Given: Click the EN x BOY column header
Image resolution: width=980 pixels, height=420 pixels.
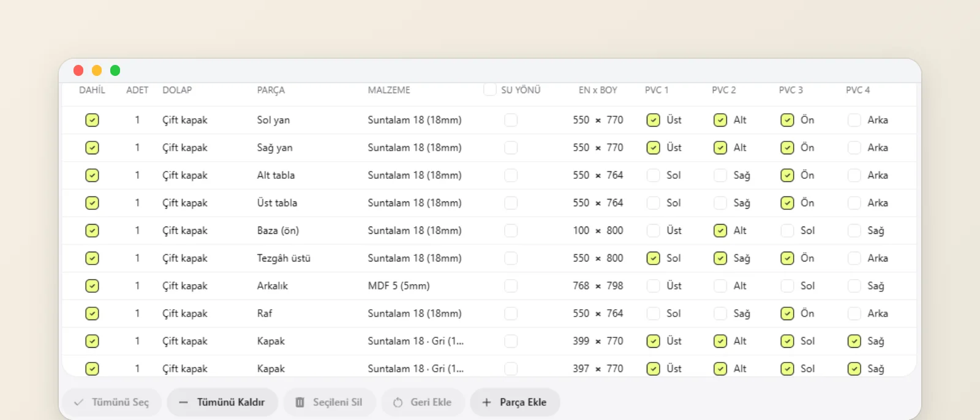Looking at the screenshot, I should pyautogui.click(x=598, y=90).
